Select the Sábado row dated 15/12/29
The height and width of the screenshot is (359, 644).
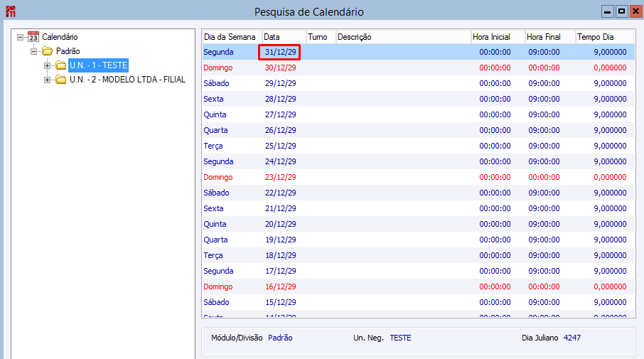[419, 302]
